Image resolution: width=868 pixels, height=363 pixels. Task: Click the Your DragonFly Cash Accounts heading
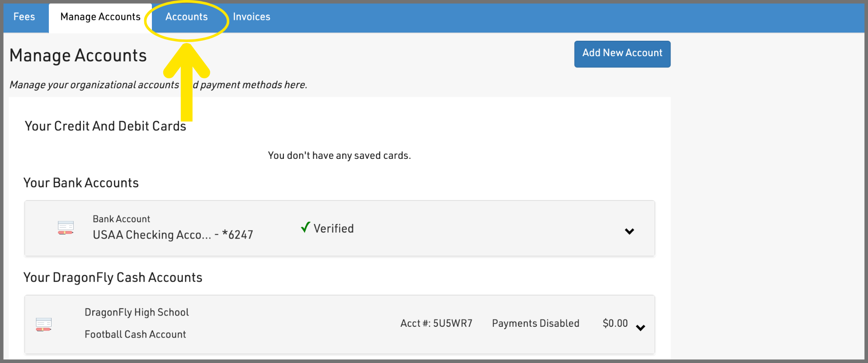113,277
